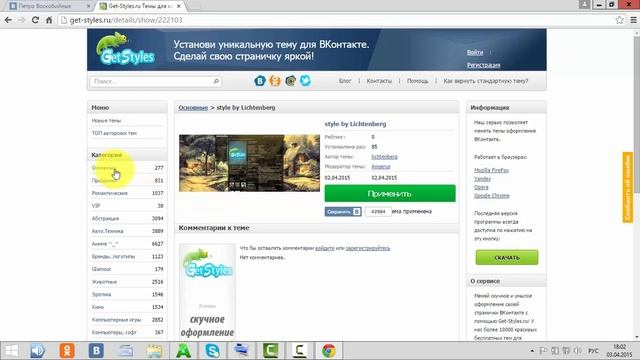Open first green Camtasia C taskbar icon

click(x=270, y=351)
